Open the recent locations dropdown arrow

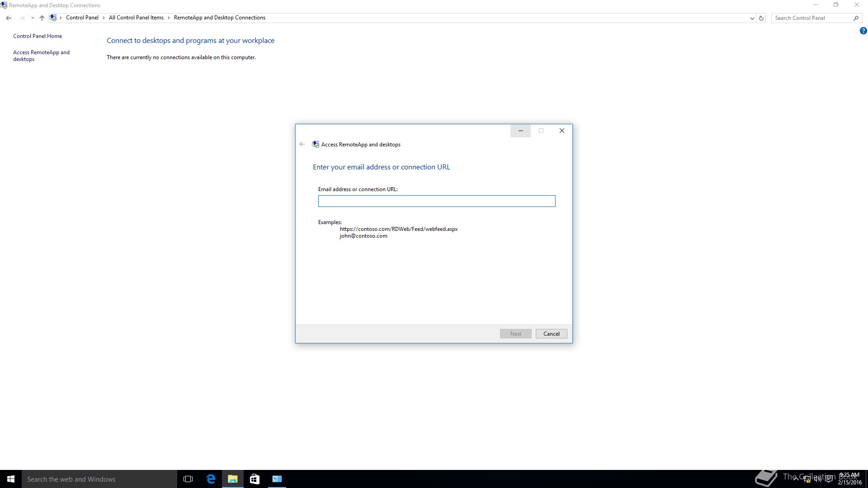[33, 18]
